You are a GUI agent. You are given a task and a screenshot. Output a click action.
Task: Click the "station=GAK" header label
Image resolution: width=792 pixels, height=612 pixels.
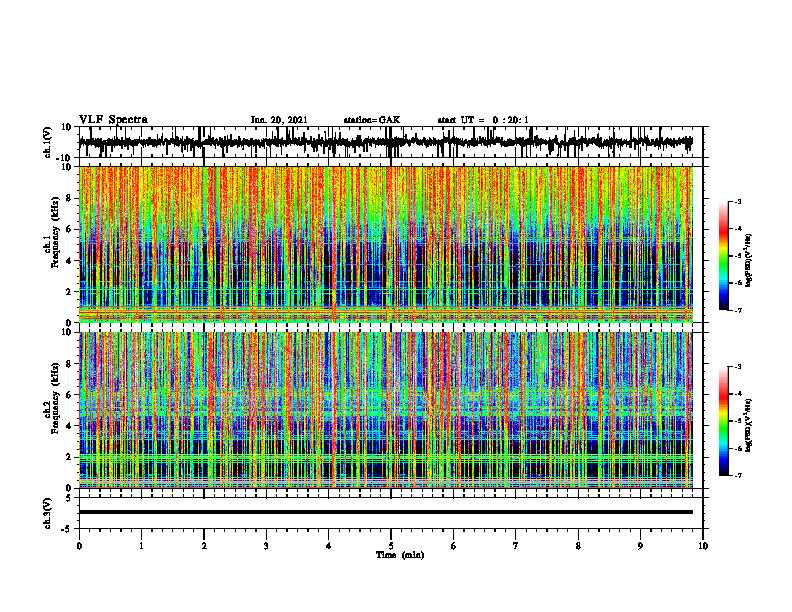tap(372, 120)
